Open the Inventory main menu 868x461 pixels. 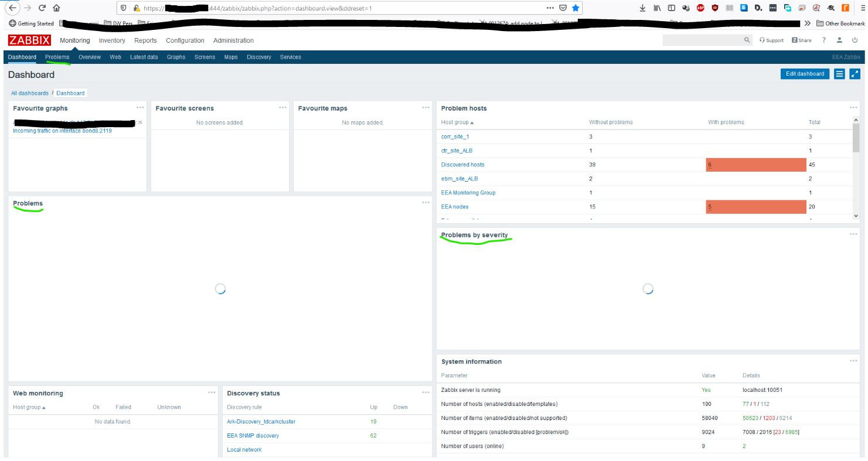[112, 40]
